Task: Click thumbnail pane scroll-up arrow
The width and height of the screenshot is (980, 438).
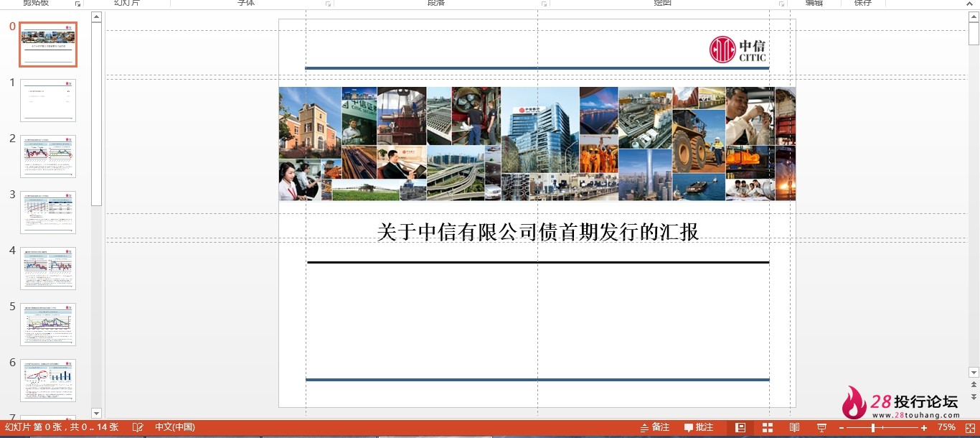Action: pos(97,17)
